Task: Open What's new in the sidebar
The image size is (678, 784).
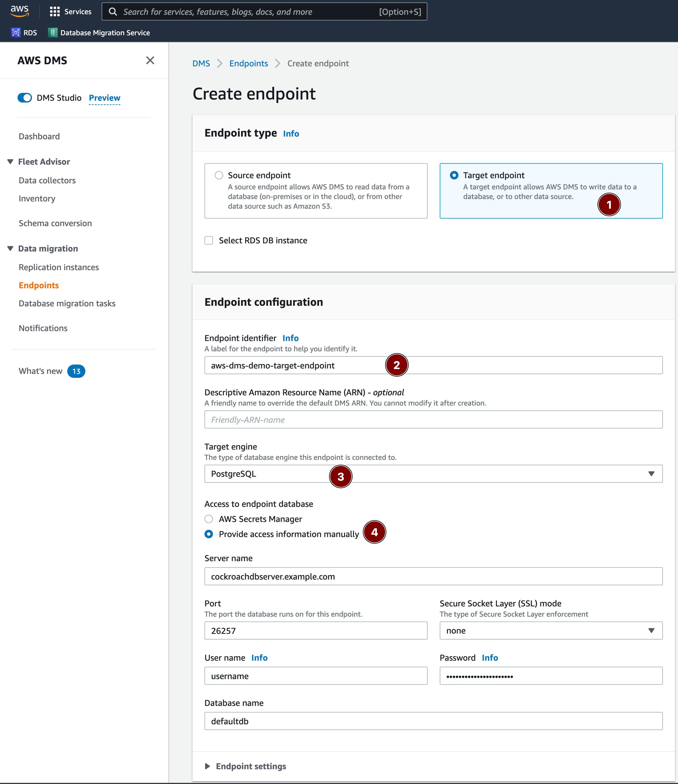Action: pos(40,371)
